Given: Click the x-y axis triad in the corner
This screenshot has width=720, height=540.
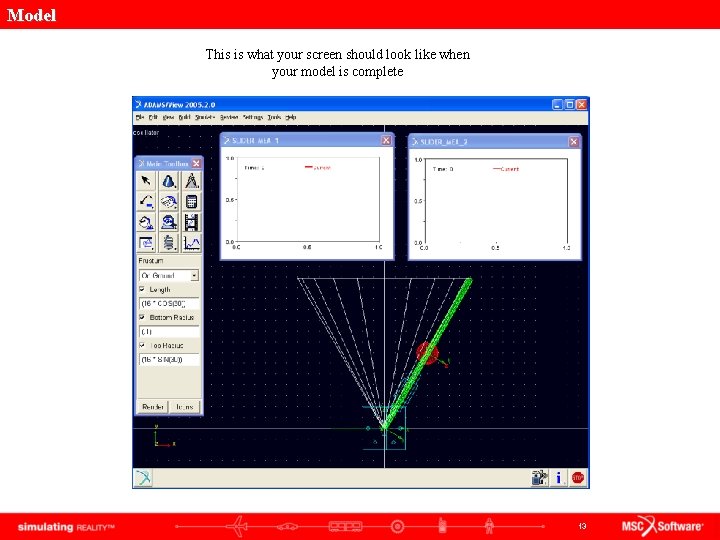Looking at the screenshot, I should 164,436.
